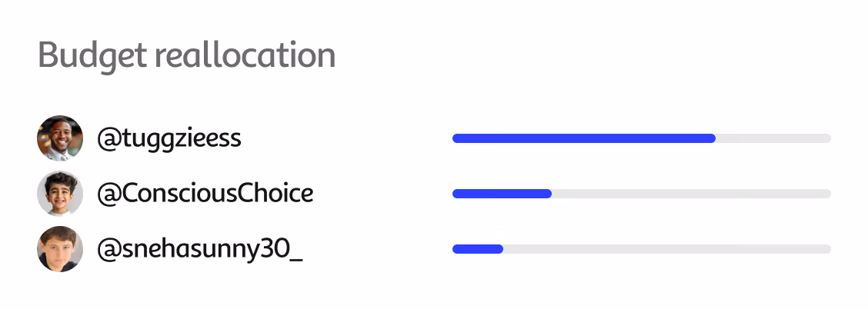Click the gray unfilled part of @tuggzieess bar
This screenshot has height=309, width=868.
pos(773,138)
